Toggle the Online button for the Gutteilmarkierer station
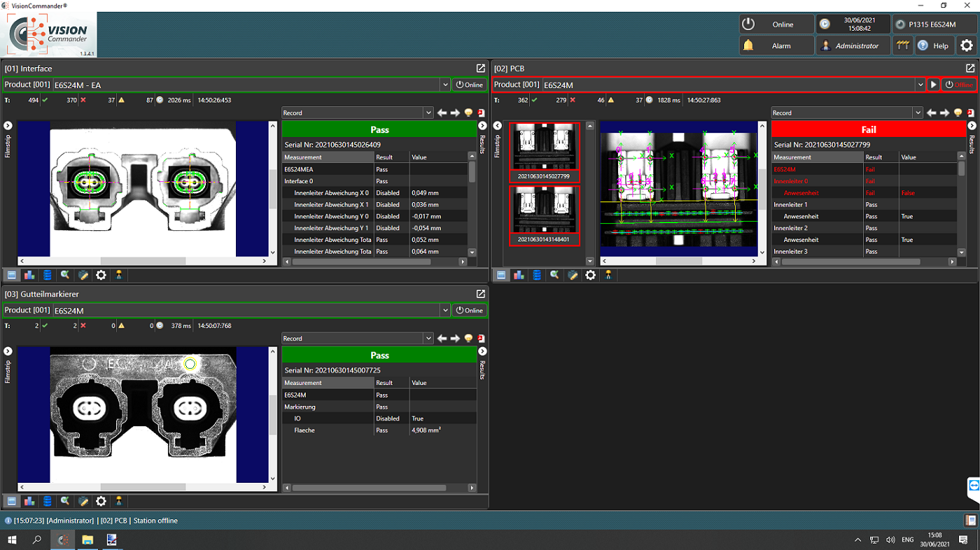Screen dimensions: 980x550 click(x=469, y=310)
